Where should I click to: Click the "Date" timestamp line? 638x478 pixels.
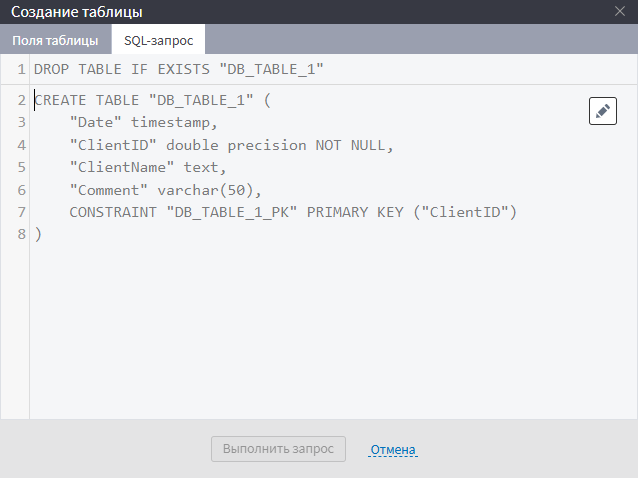coord(143,123)
